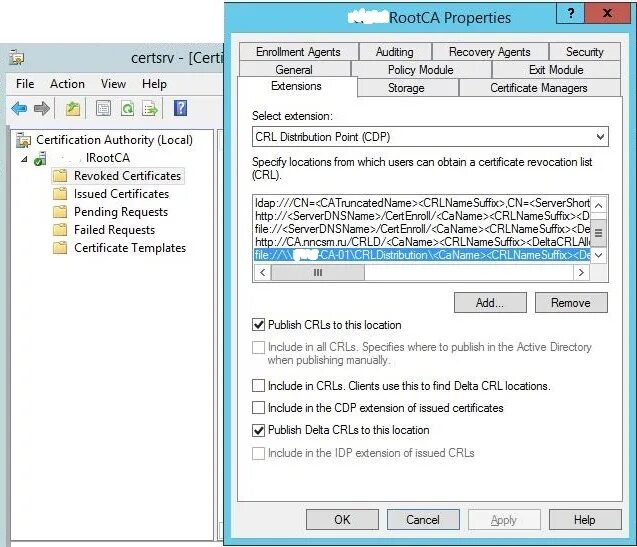Select Failed Requests in the tree
Image resolution: width=637 pixels, height=547 pixels.
coord(115,230)
